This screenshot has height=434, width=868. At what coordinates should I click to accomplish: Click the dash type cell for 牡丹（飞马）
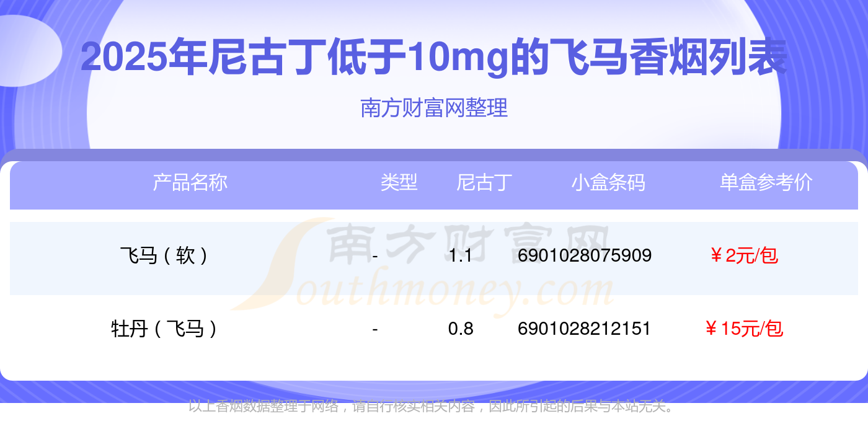coord(375,329)
